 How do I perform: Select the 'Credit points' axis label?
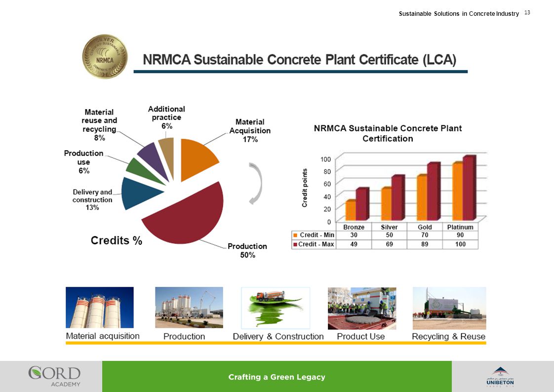(x=305, y=188)
